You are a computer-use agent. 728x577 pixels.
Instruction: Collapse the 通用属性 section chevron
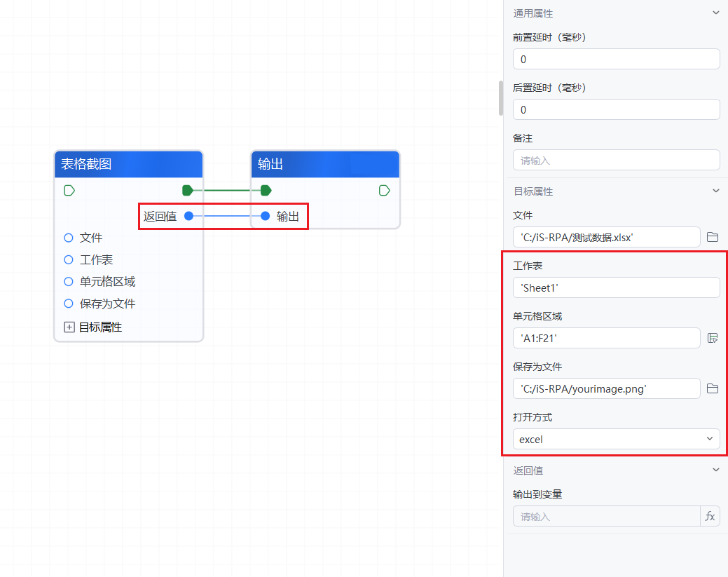[715, 13]
